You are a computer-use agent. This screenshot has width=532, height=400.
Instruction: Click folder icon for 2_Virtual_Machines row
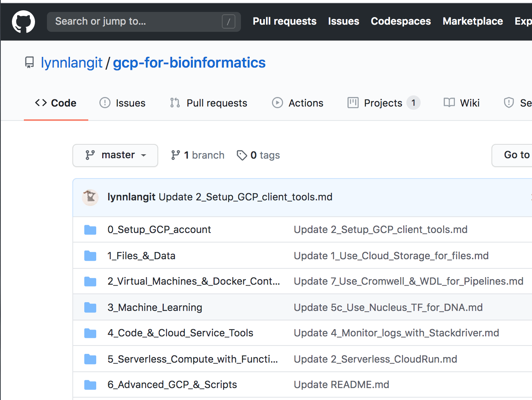90,282
